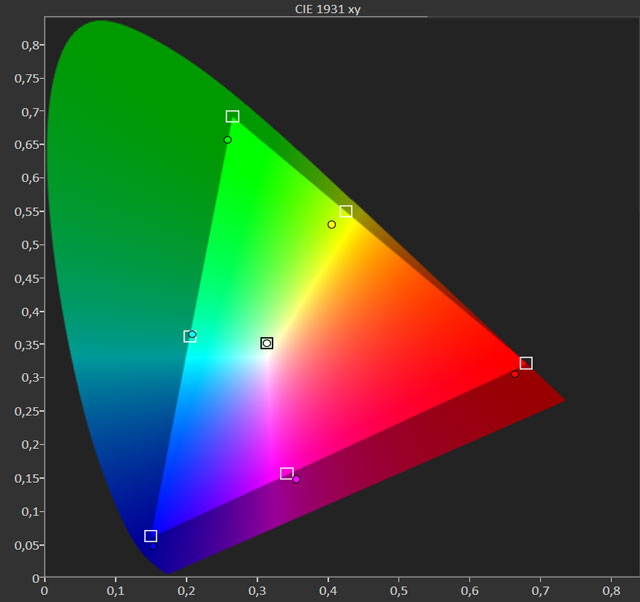Image resolution: width=640 pixels, height=602 pixels.
Task: Click the CIE 1931 xy title tab
Action: [x=320, y=7]
